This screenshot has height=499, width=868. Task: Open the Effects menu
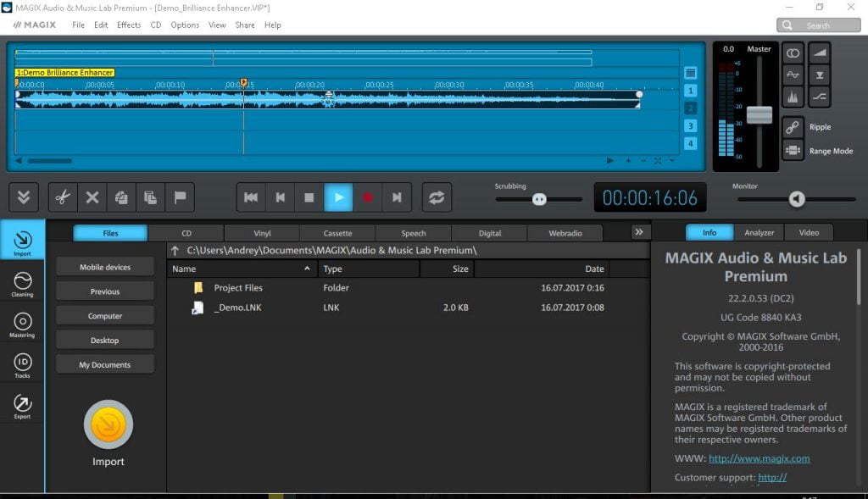[x=129, y=25]
